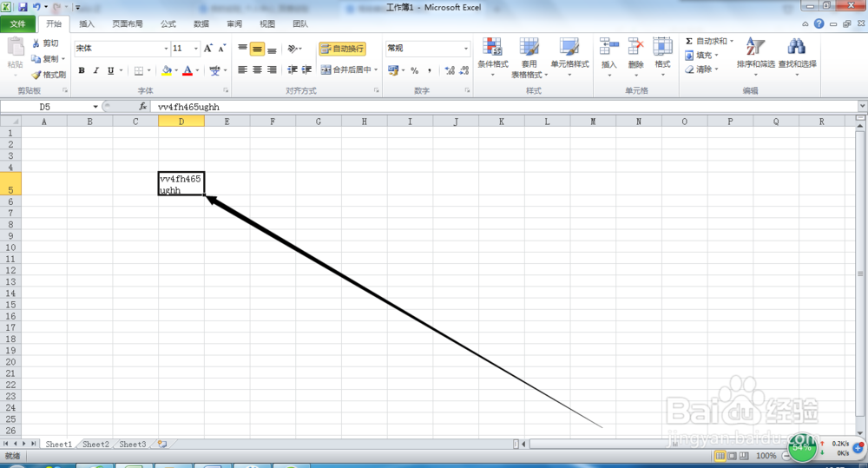868x468 pixels.
Task: Click the phonetic guide (文) icon
Action: click(x=214, y=70)
